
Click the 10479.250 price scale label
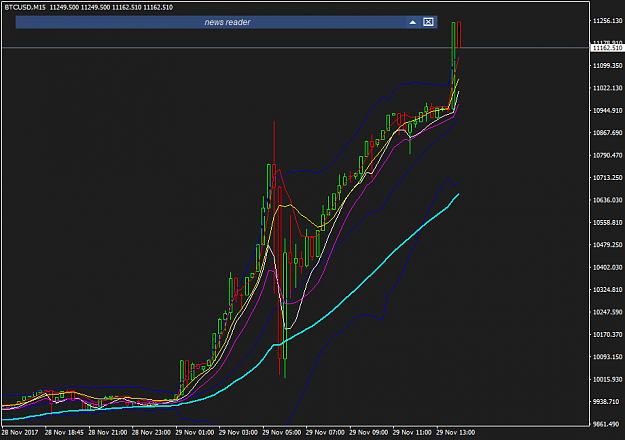pyautogui.click(x=607, y=245)
